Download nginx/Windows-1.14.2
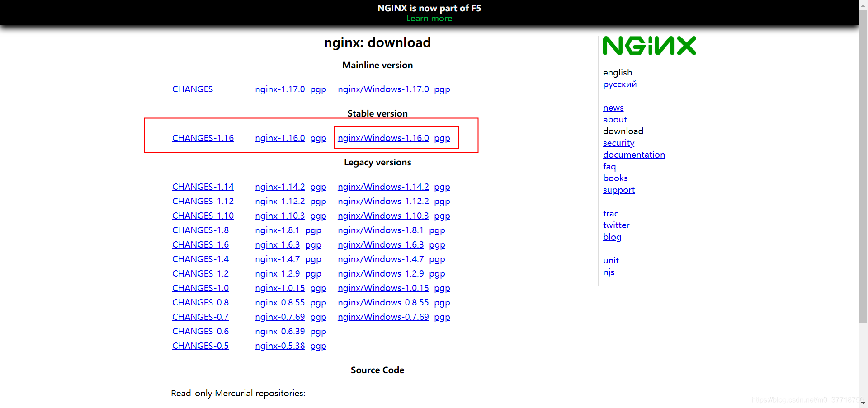Screen dimensions: 868x408 pyautogui.click(x=383, y=187)
